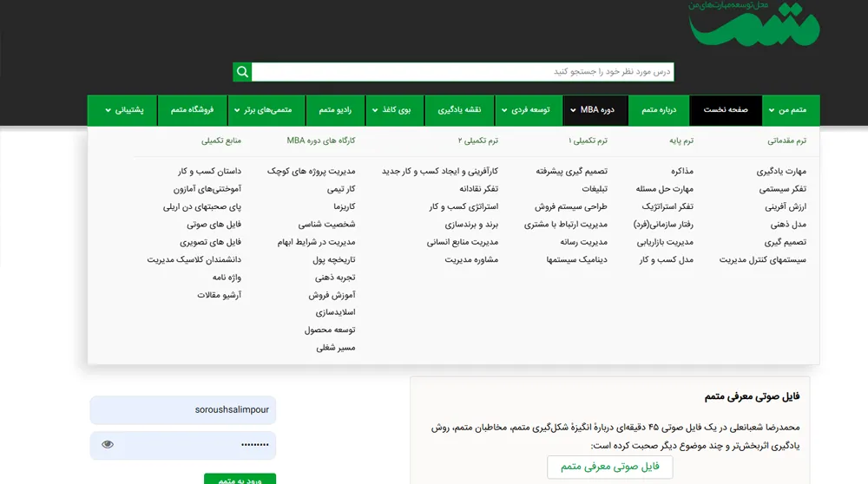Click the فایل صوتی معرفی متمم button
This screenshot has height=484, width=868.
point(610,467)
